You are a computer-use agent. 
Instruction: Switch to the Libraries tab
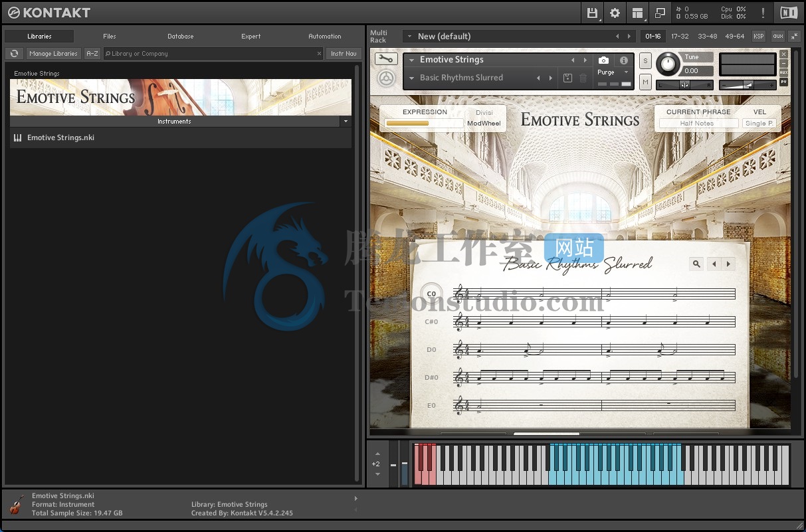click(40, 37)
